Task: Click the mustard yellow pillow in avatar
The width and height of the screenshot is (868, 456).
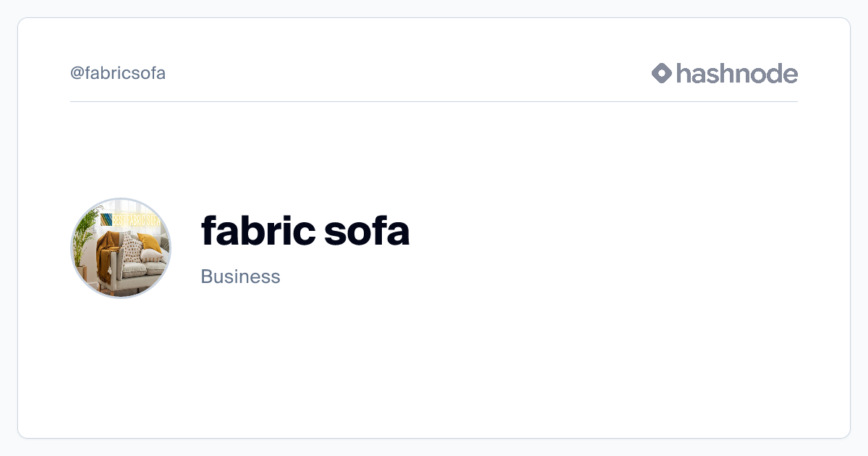Action: [x=149, y=241]
